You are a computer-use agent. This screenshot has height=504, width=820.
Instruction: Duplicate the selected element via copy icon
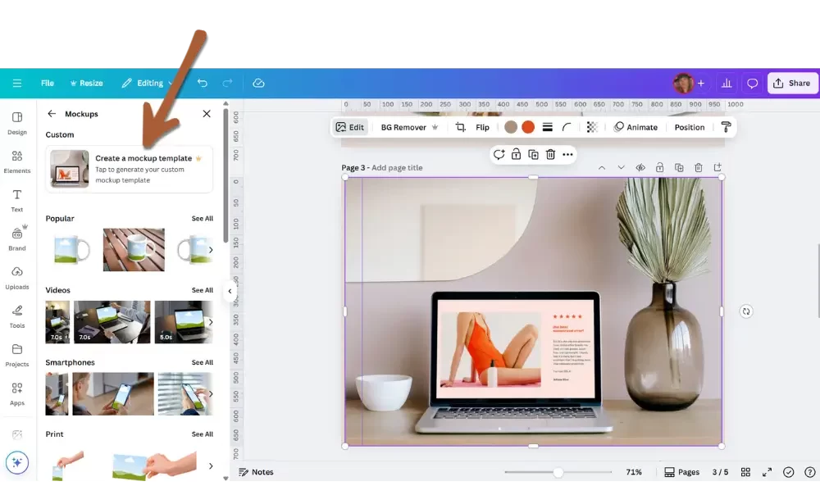(533, 154)
